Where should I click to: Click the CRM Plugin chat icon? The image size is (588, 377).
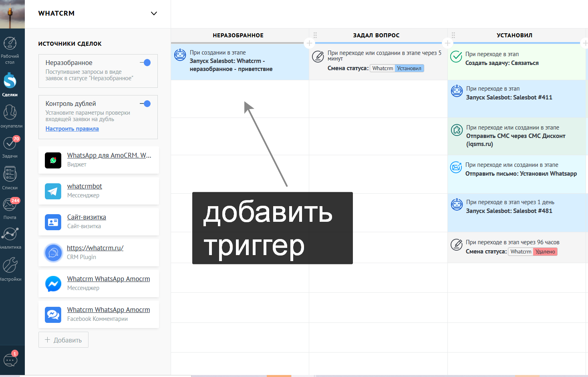pyautogui.click(x=53, y=253)
